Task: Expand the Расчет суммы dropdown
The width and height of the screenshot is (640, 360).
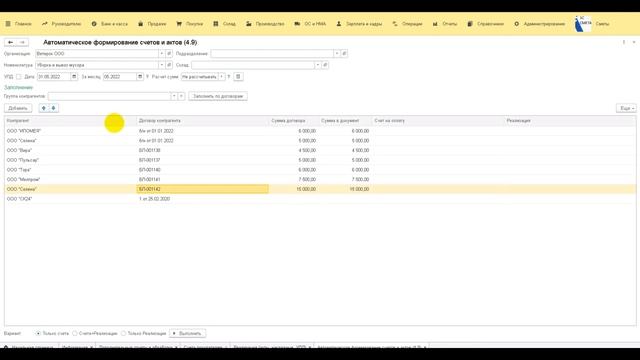Action: click(x=222, y=77)
